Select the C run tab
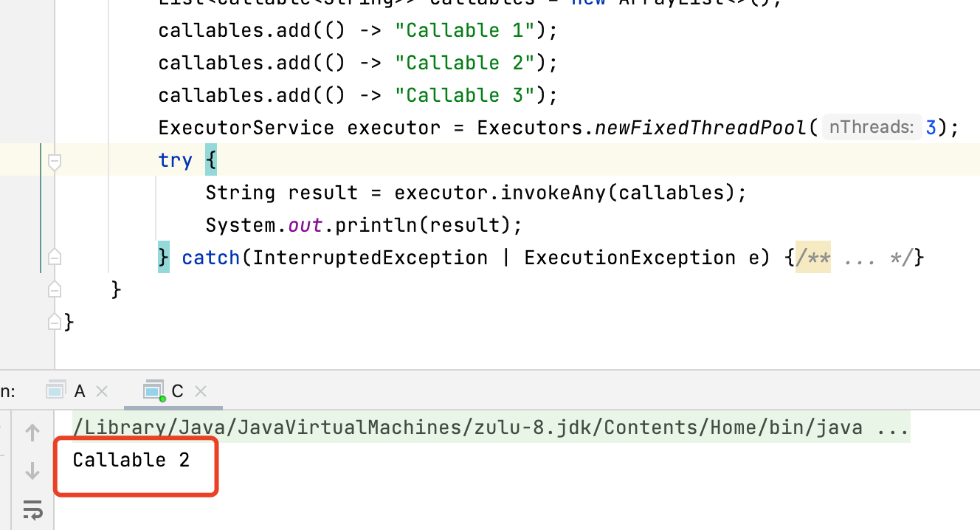The width and height of the screenshot is (980, 530). pos(177,391)
